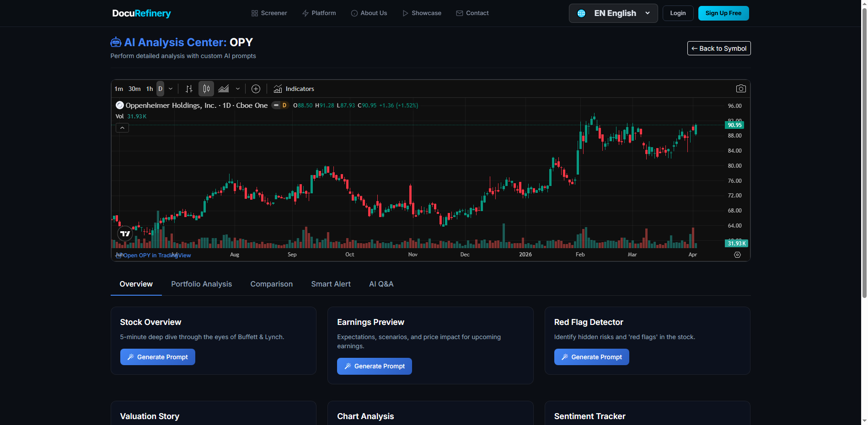Screen dimensions: 868x425
Task: Select the Candles chart style icon
Action: [206, 89]
